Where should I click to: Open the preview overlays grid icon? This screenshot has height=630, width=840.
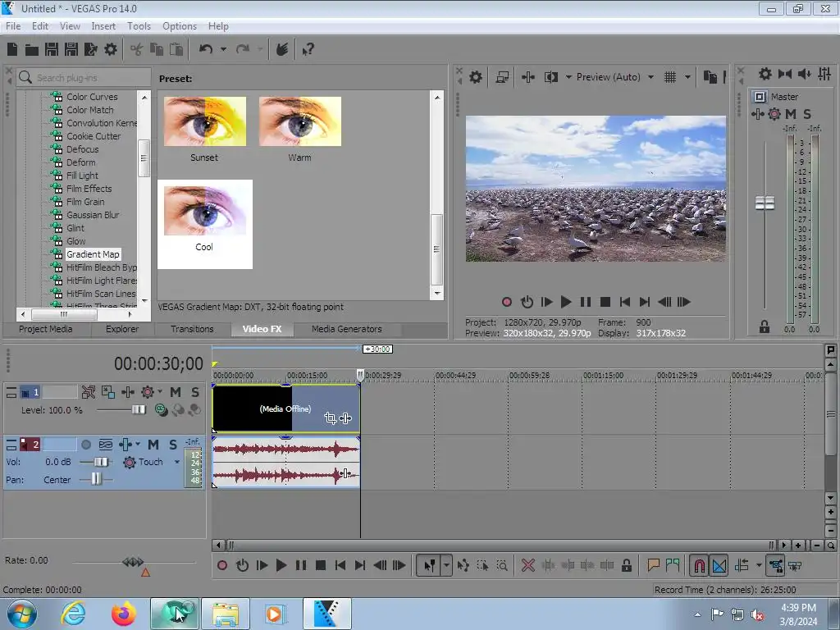tap(670, 77)
